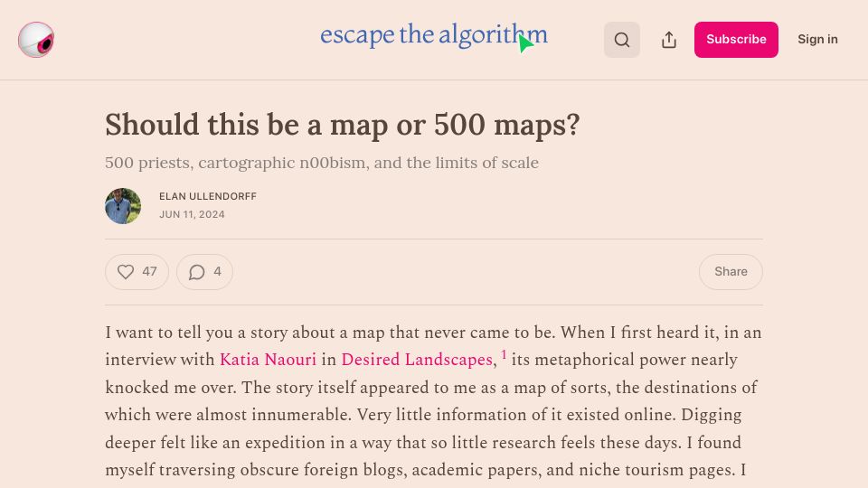This screenshot has width=868, height=488.
Task: Subscribe to the newsletter
Action: click(x=736, y=40)
